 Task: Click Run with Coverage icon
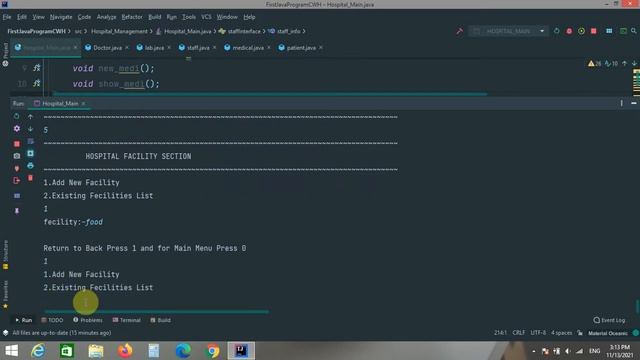click(x=581, y=31)
